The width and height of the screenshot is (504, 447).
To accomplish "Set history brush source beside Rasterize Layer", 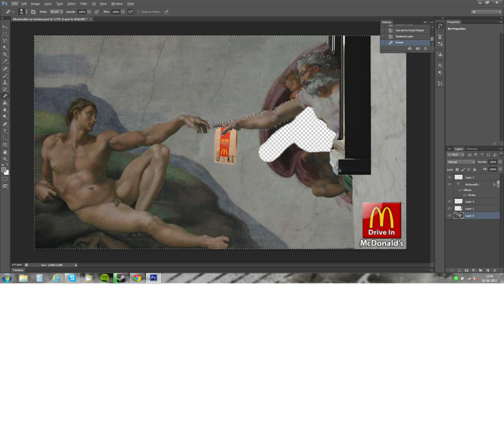I will click(x=383, y=36).
